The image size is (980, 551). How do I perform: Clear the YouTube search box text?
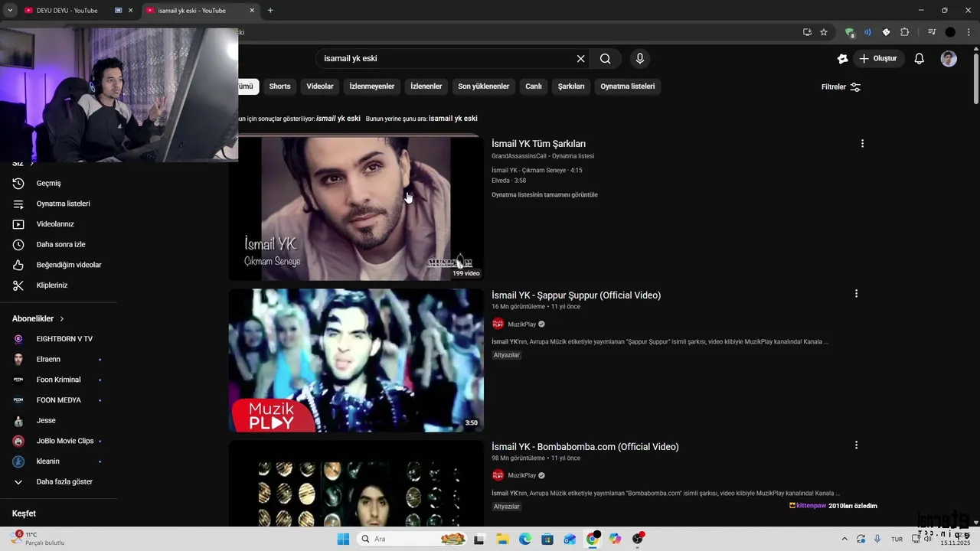580,59
